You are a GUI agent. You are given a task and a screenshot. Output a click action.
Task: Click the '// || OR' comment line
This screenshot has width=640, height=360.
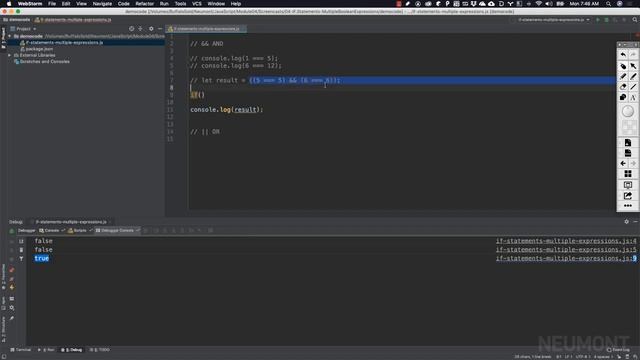[x=205, y=131]
